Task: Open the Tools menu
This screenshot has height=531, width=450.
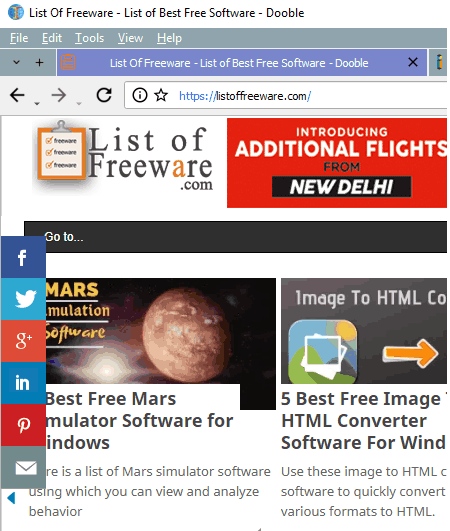Action: pyautogui.click(x=89, y=38)
